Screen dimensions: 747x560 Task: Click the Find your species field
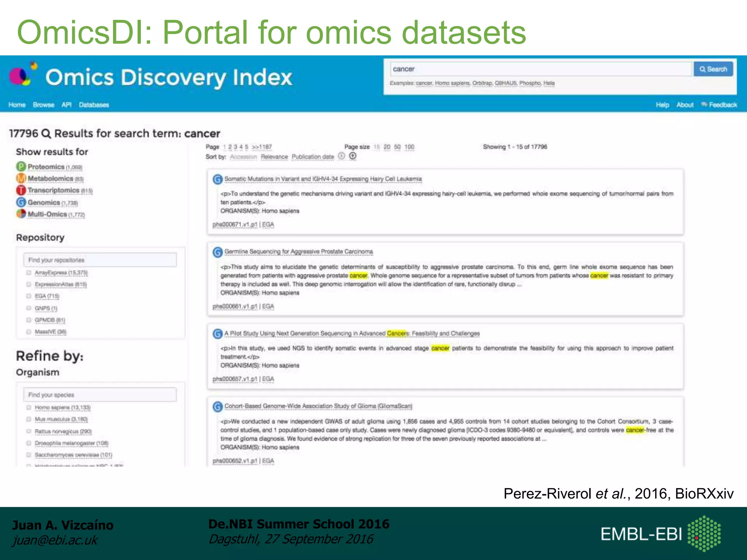pos(100,395)
